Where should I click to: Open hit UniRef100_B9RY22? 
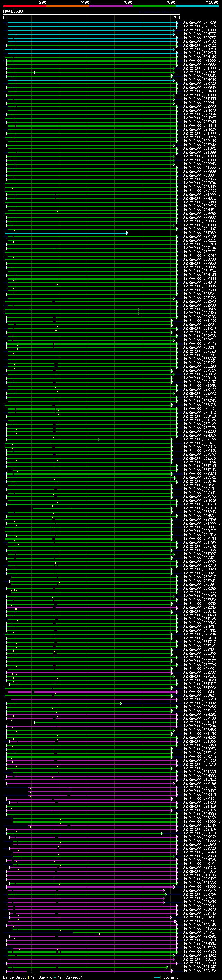click(x=199, y=45)
